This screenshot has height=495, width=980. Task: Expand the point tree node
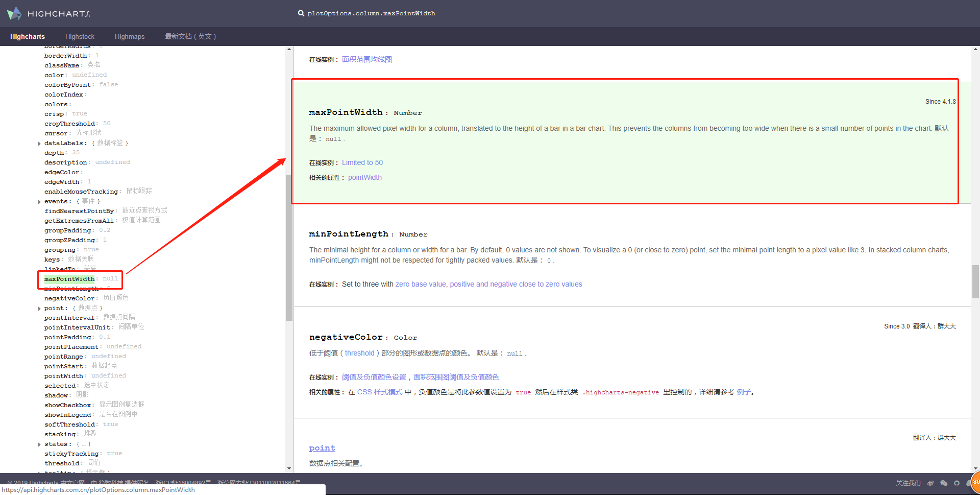point(39,309)
